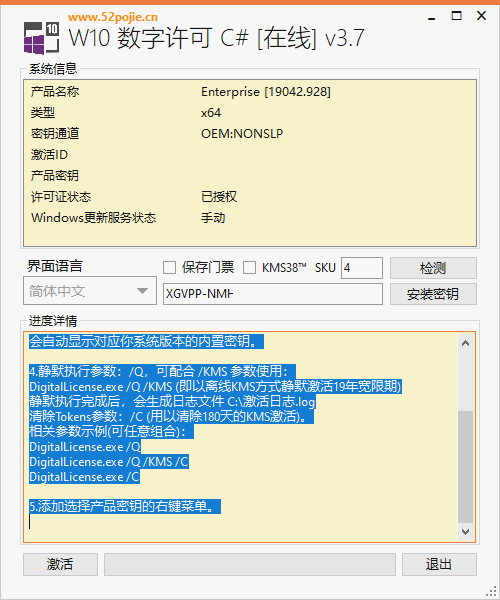Click the W10 application logo icon
500x600 pixels.
click(x=41, y=38)
